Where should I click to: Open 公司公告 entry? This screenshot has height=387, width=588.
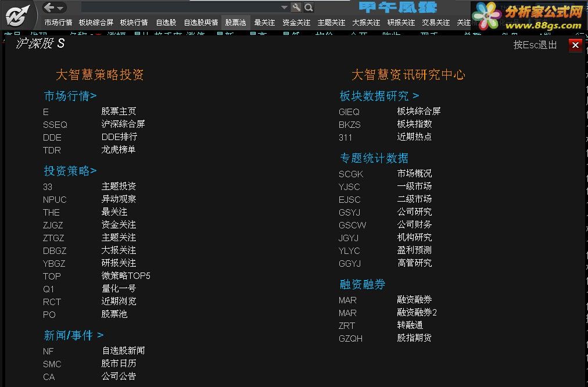(x=119, y=376)
